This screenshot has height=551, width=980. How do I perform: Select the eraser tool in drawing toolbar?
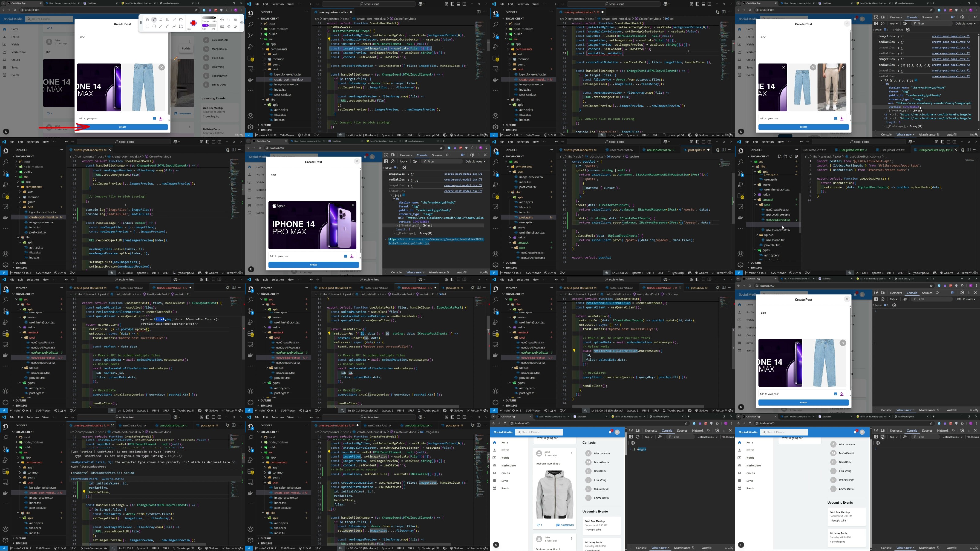coord(161,20)
